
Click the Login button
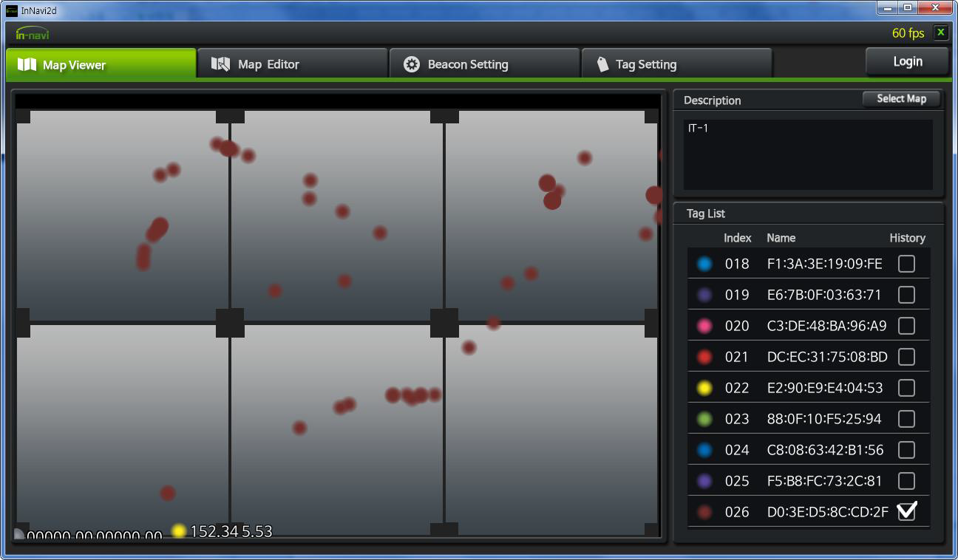click(907, 61)
